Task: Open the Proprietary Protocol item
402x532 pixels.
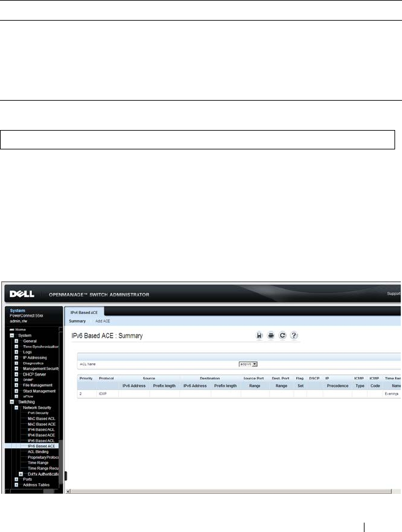Action: [43, 458]
